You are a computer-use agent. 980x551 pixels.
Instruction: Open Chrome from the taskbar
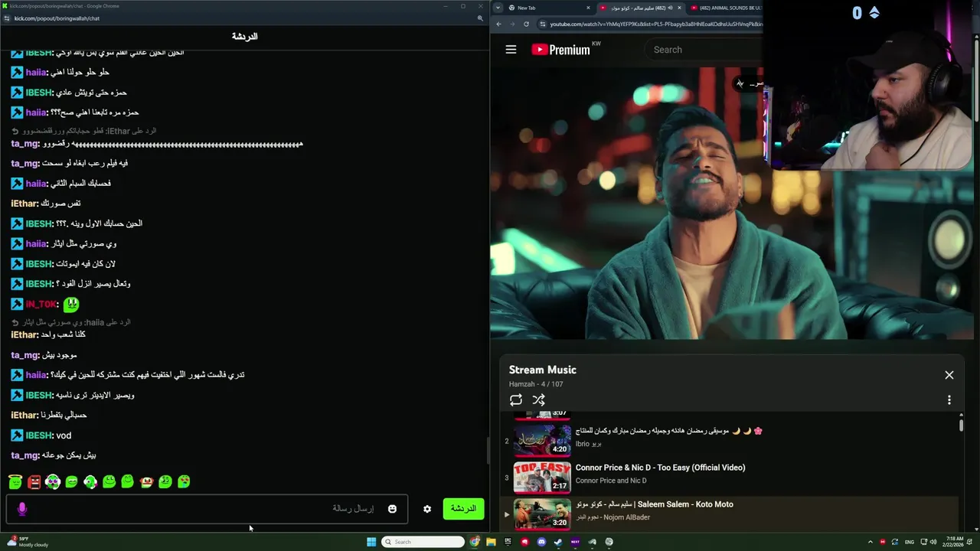point(475,542)
